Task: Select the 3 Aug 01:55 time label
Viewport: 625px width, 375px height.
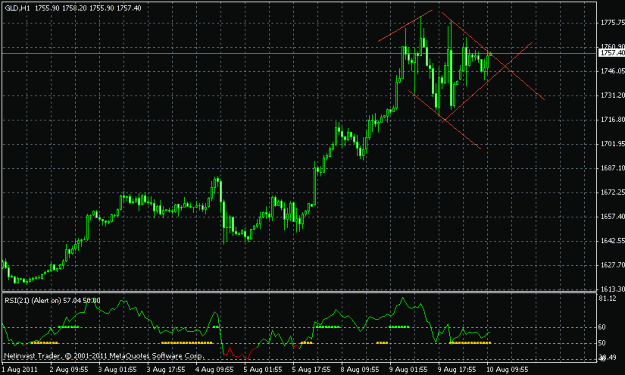Action: [x=118, y=369]
